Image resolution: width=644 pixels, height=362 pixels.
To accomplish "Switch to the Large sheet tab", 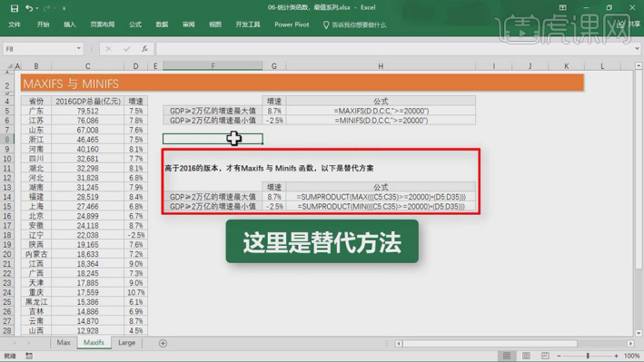I will coord(126,343).
